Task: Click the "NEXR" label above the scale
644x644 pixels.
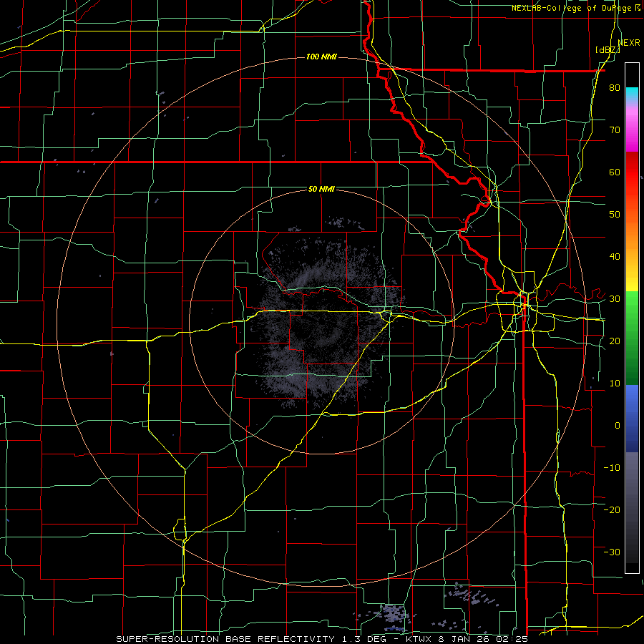Action: click(x=629, y=43)
